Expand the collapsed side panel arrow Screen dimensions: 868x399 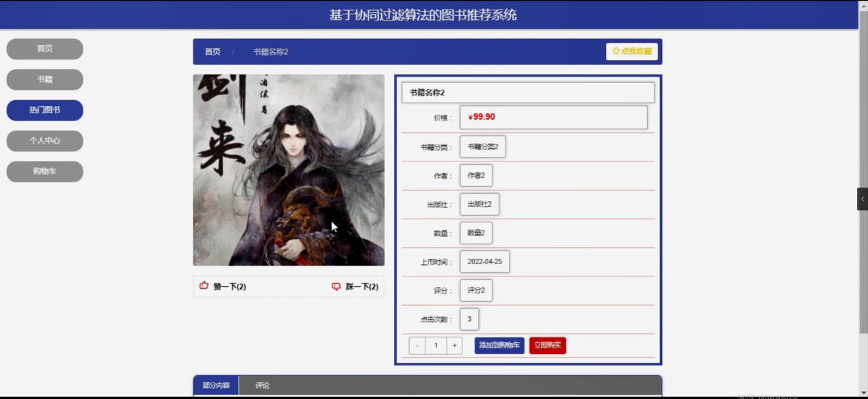863,199
